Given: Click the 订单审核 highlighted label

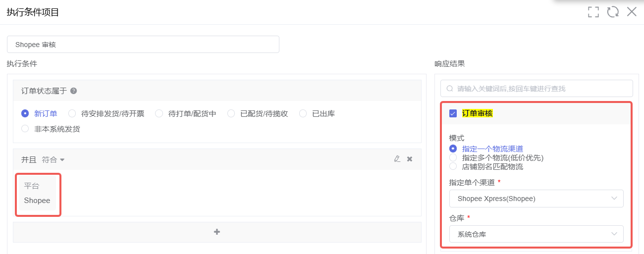Looking at the screenshot, I should click(x=478, y=113).
